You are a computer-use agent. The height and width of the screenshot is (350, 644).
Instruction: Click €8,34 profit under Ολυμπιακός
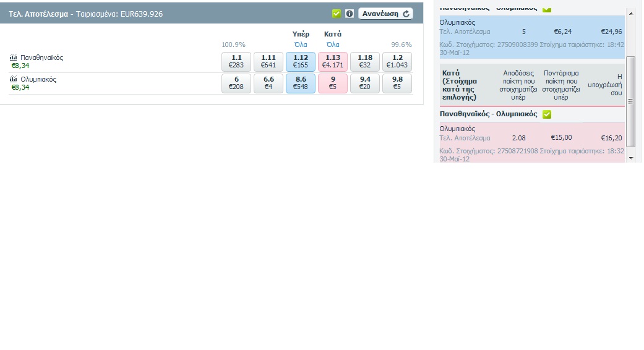tap(20, 87)
